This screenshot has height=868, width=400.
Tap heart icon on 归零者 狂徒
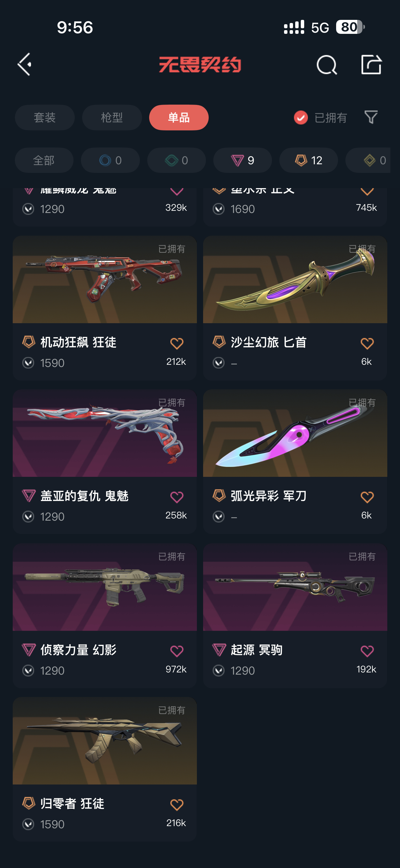(176, 805)
